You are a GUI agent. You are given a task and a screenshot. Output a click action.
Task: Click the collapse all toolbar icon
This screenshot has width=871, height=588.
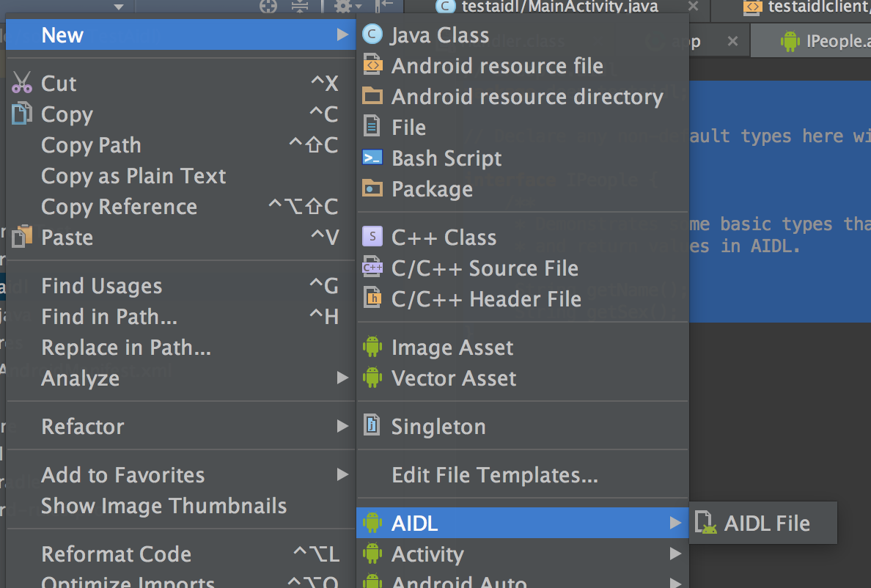(299, 6)
